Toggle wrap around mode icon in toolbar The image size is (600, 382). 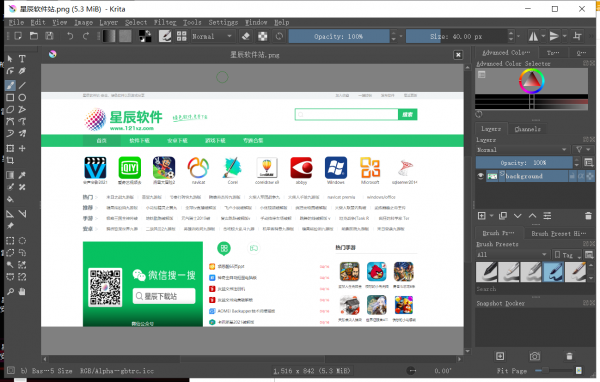pyautogui.click(x=577, y=36)
